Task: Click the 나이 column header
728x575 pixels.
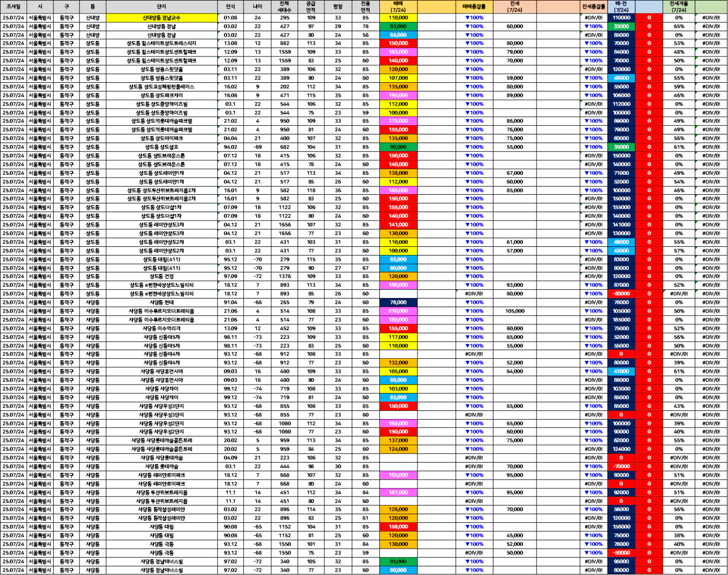Action: coord(258,6)
